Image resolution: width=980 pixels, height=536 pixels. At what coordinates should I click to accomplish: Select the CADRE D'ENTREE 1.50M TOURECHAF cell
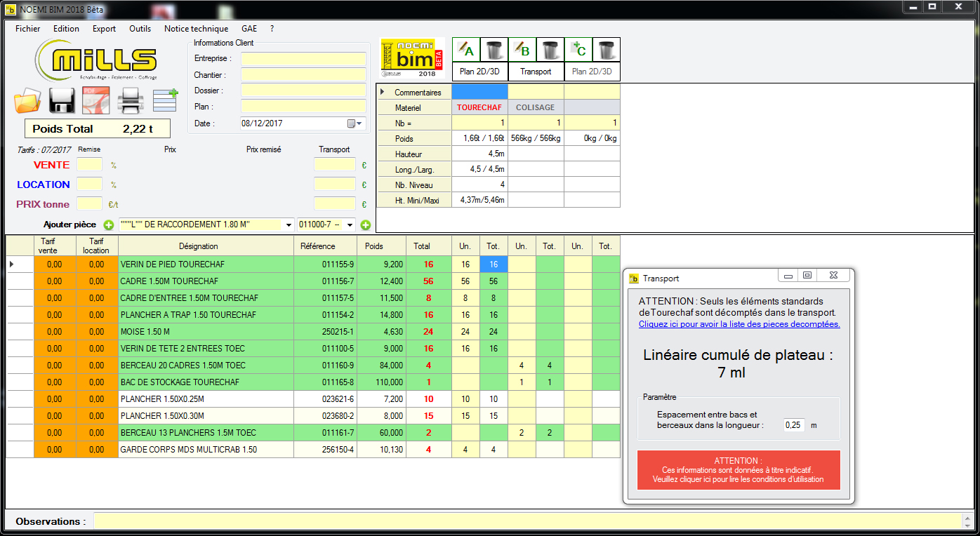(206, 298)
